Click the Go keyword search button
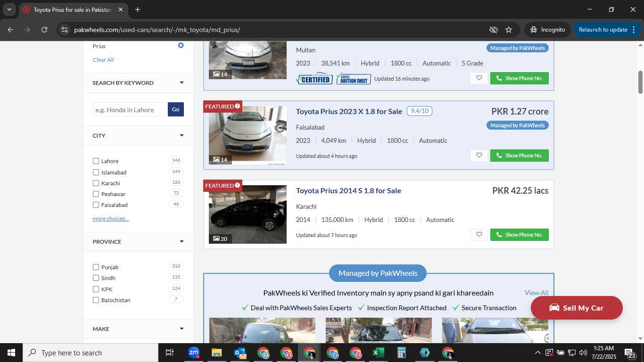The width and height of the screenshot is (644, 362). pyautogui.click(x=175, y=109)
